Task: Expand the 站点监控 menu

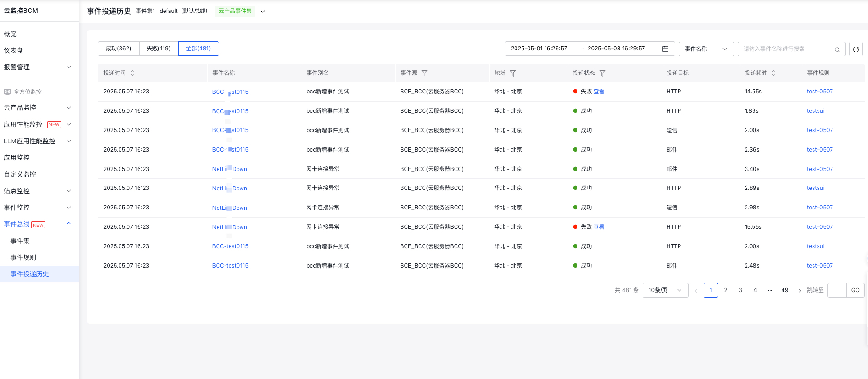Action: 69,191
